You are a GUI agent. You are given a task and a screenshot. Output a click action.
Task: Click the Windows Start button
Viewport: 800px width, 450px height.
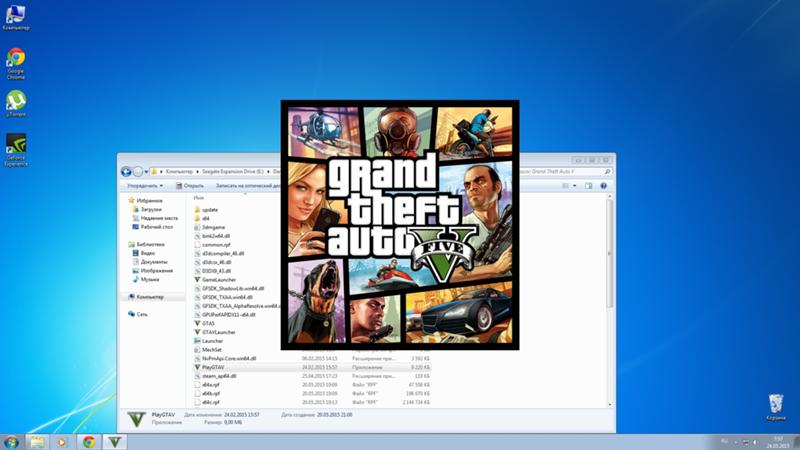(11, 442)
